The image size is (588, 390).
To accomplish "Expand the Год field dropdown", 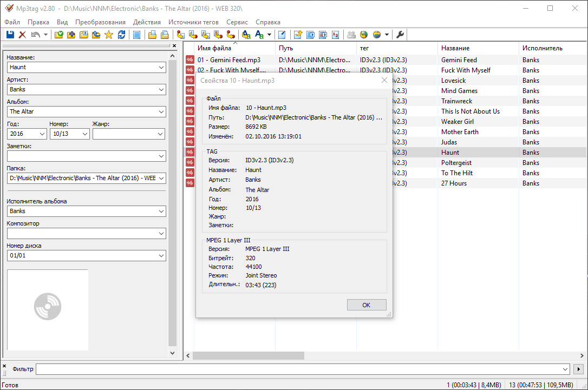I will coord(42,134).
